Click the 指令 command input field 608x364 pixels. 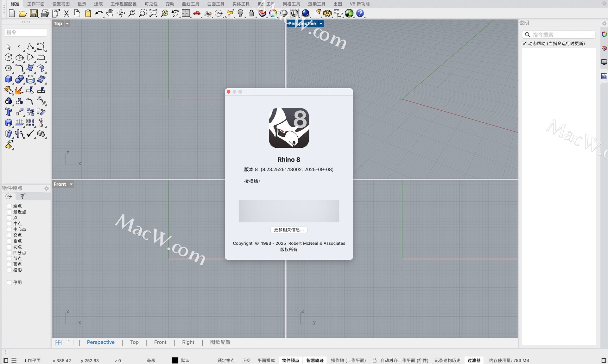[26, 32]
